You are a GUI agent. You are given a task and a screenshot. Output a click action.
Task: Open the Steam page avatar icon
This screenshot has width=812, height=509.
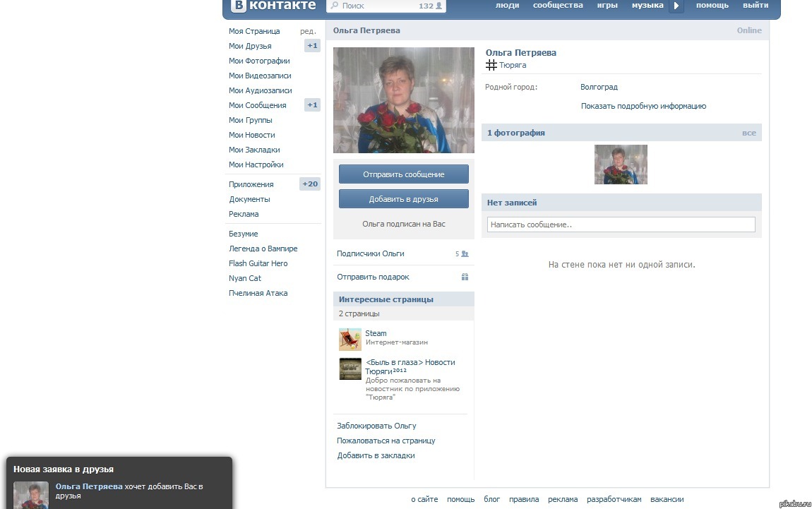pos(350,339)
